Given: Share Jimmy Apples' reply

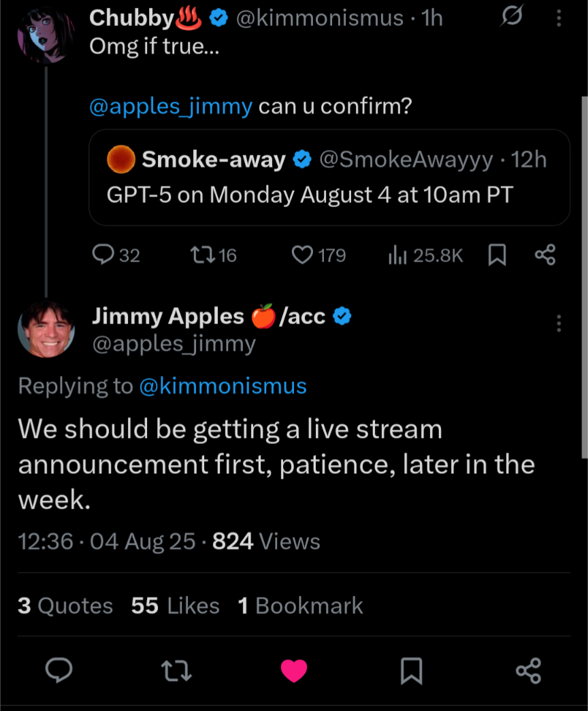Looking at the screenshot, I should coord(529,671).
